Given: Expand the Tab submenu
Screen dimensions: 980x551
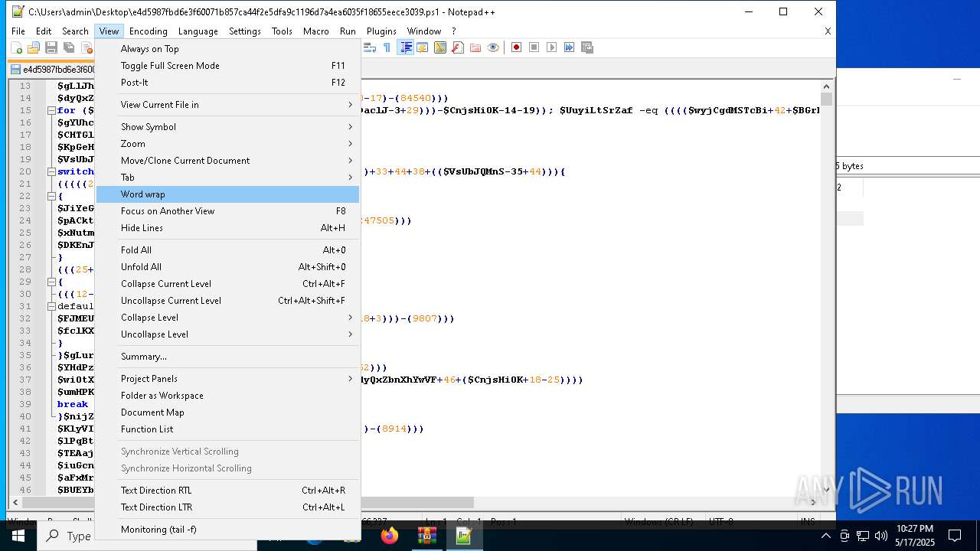Looking at the screenshot, I should pyautogui.click(x=227, y=178).
